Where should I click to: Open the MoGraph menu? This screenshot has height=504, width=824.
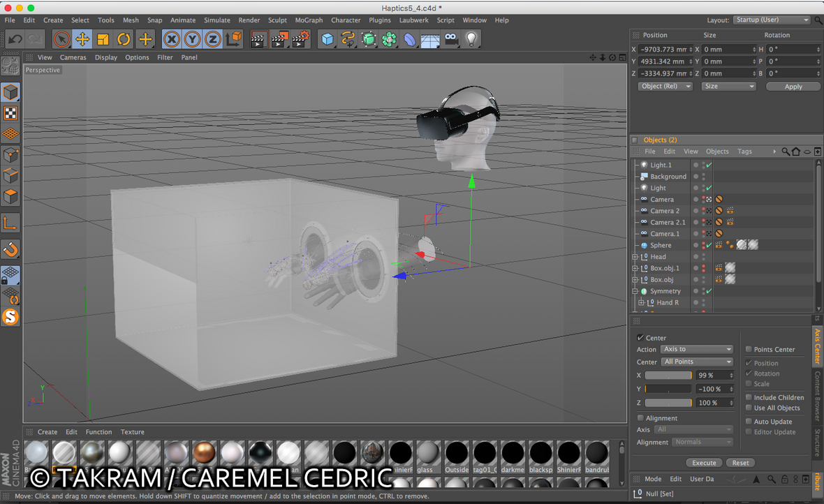(309, 20)
